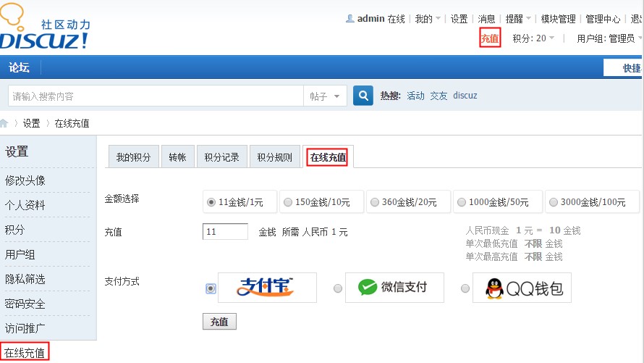644x363 pixels.
Task: Expand the 积分: 20 dropdown
Action: point(533,38)
